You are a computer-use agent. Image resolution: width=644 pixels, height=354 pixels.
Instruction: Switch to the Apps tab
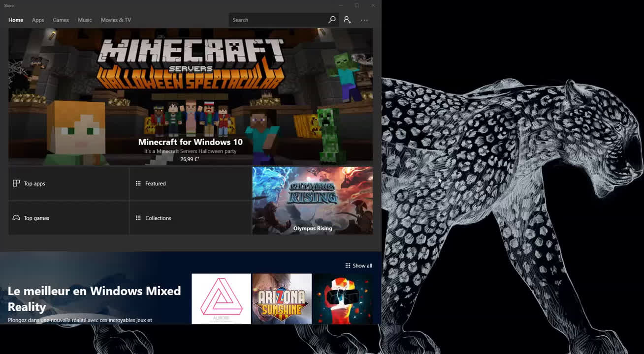click(x=38, y=20)
